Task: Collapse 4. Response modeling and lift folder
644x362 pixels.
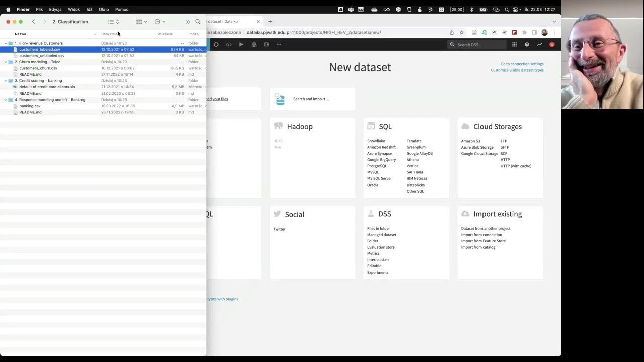Action: click(6, 100)
